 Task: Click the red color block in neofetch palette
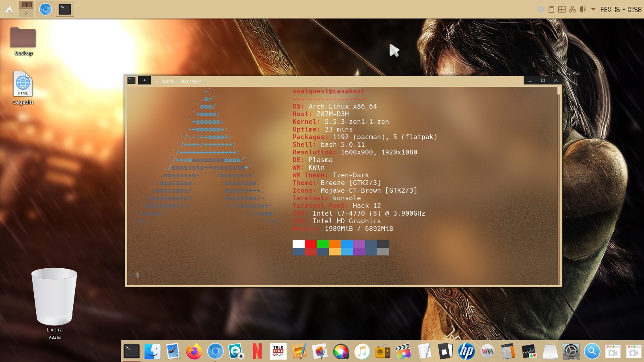[311, 244]
